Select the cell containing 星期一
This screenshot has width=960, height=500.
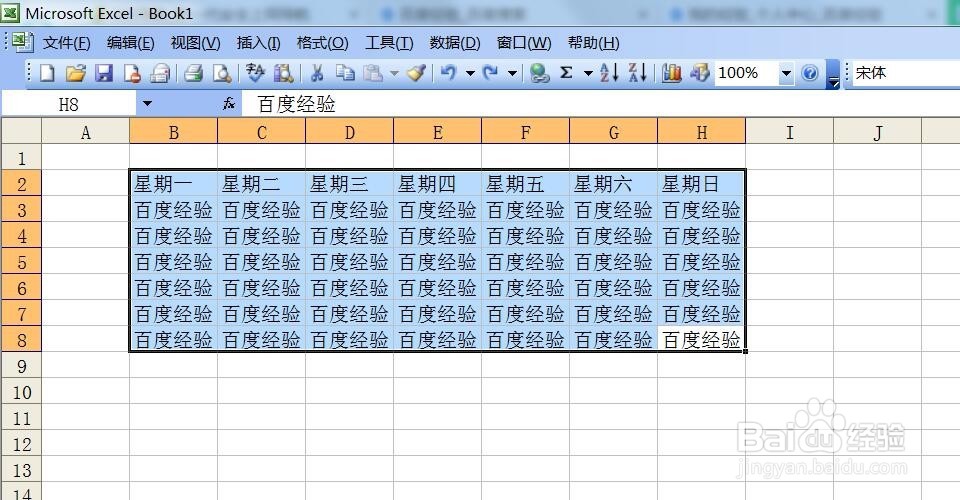coord(173,184)
